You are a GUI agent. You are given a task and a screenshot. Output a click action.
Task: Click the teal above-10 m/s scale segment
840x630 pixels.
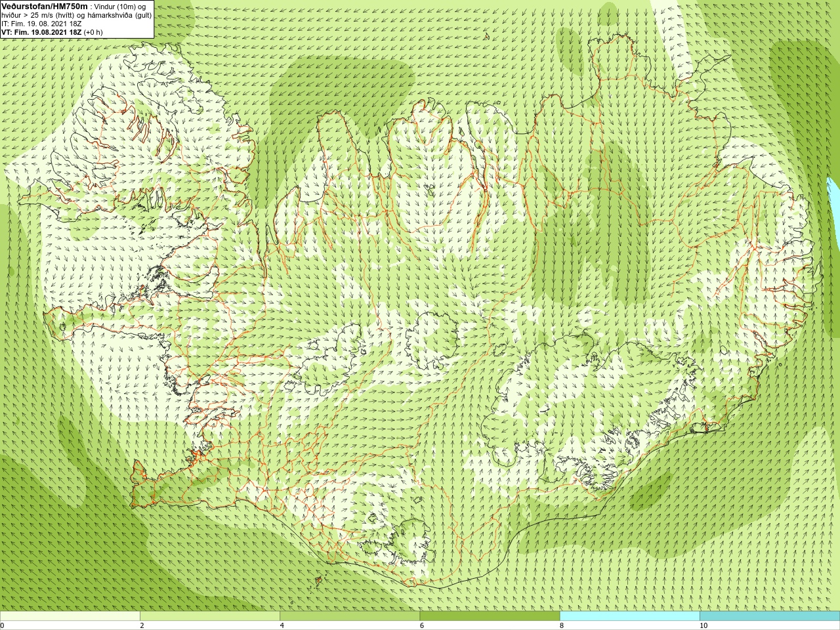pyautogui.click(x=770, y=616)
